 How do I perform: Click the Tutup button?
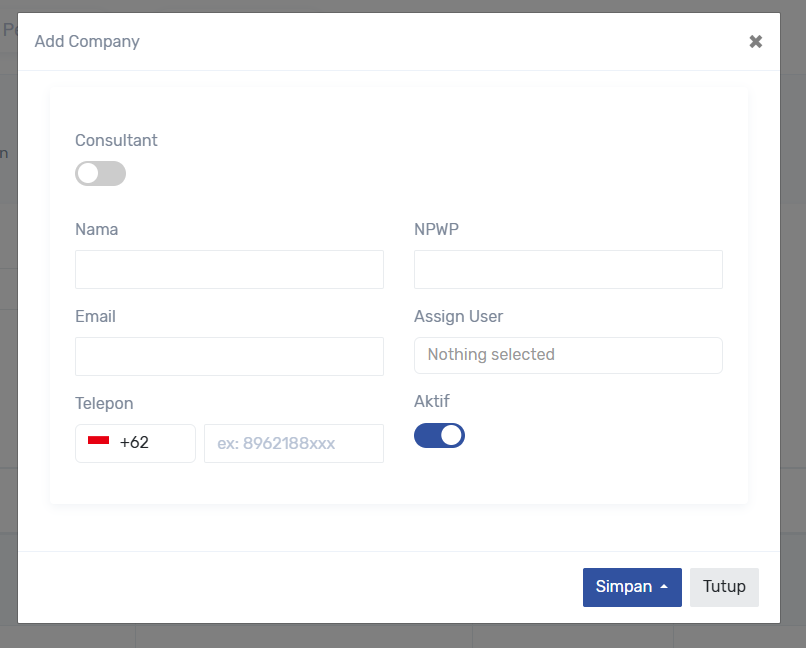pyautogui.click(x=724, y=587)
